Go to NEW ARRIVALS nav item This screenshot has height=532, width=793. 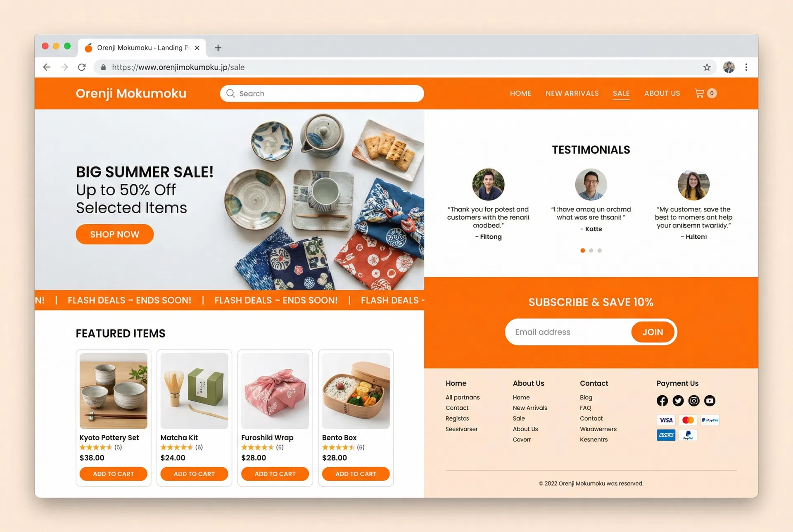[x=572, y=93]
